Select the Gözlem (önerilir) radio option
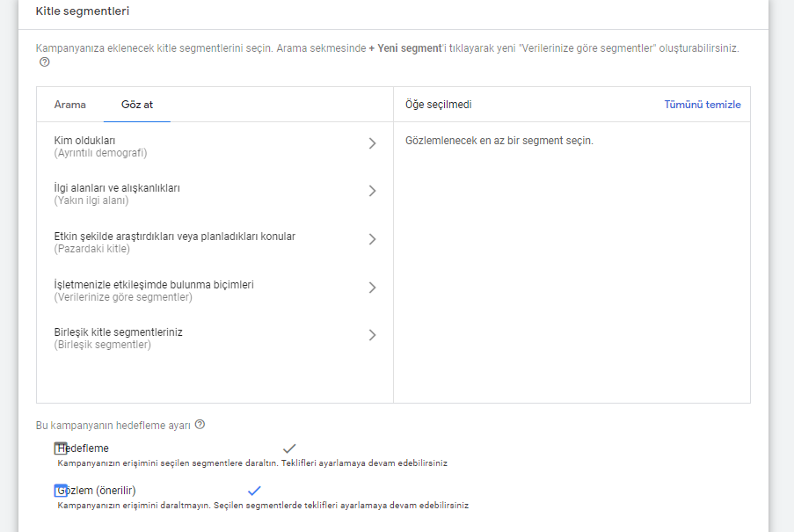 point(61,491)
